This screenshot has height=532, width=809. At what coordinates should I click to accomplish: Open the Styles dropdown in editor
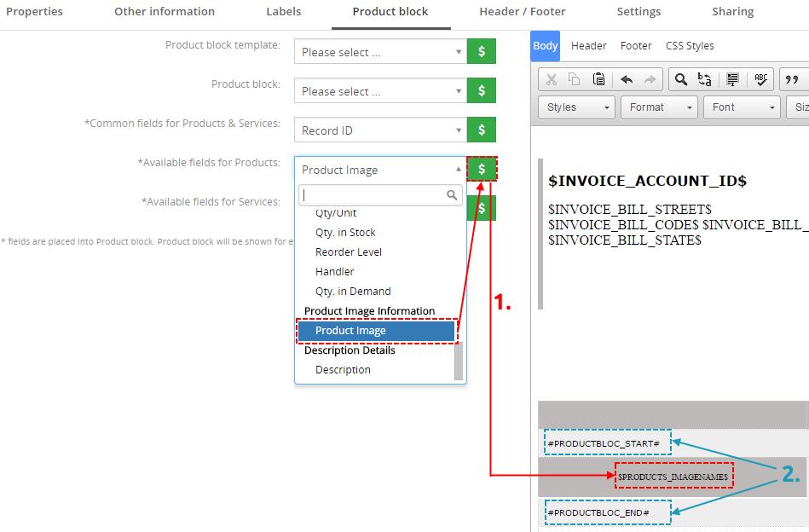tap(577, 107)
